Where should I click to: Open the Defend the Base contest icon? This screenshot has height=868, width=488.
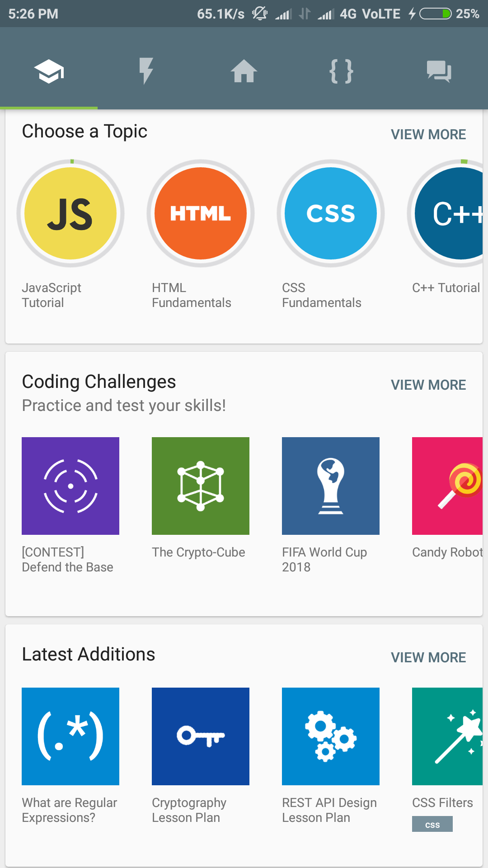coord(70,486)
